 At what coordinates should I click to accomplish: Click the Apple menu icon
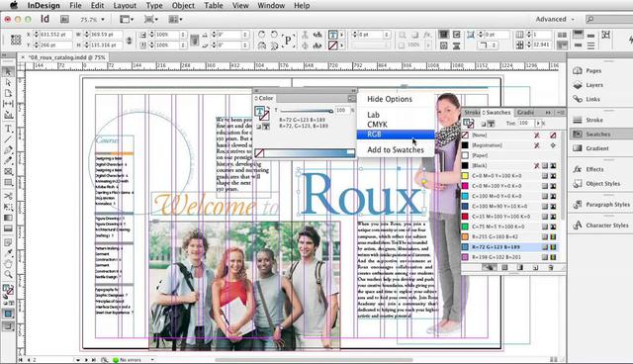click(14, 5)
